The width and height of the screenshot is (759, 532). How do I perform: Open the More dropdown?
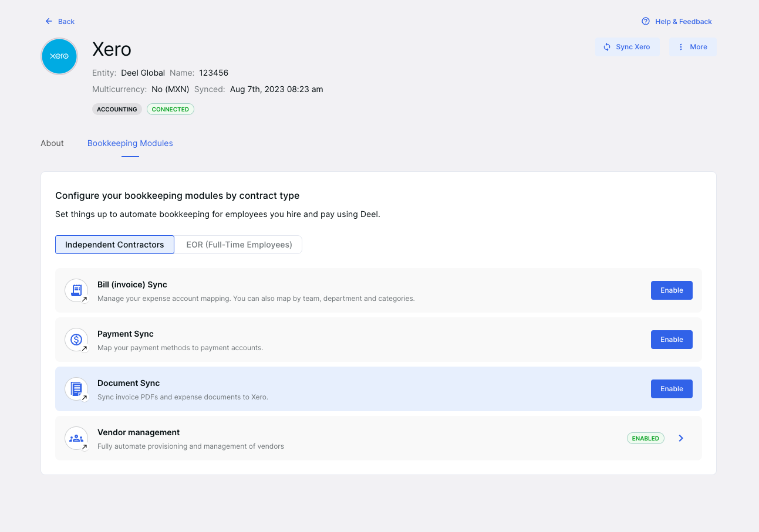(693, 46)
